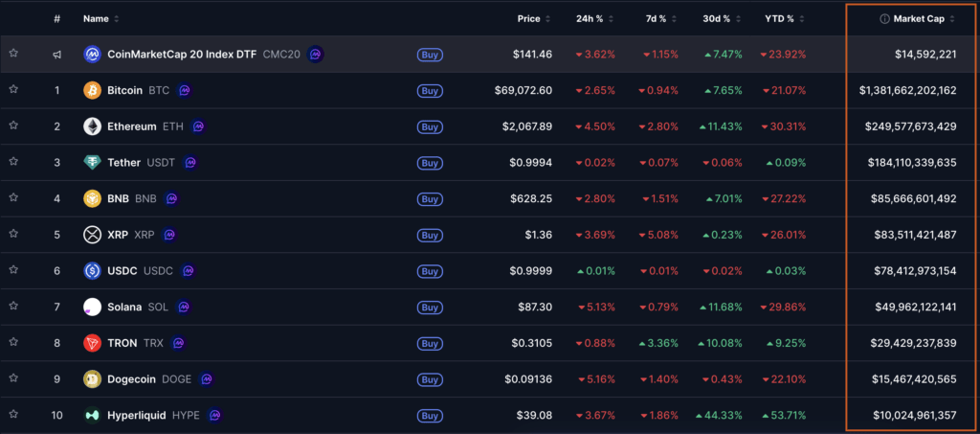Click the Market Cap info icon
Image resolution: width=980 pixels, height=434 pixels.
tap(884, 19)
